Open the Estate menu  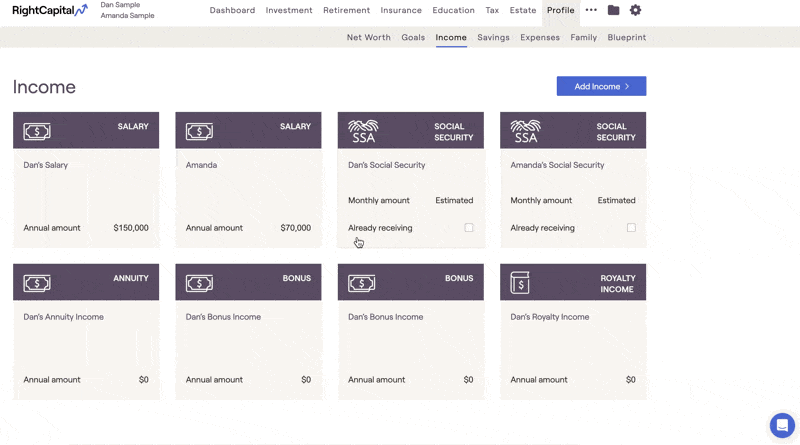523,10
